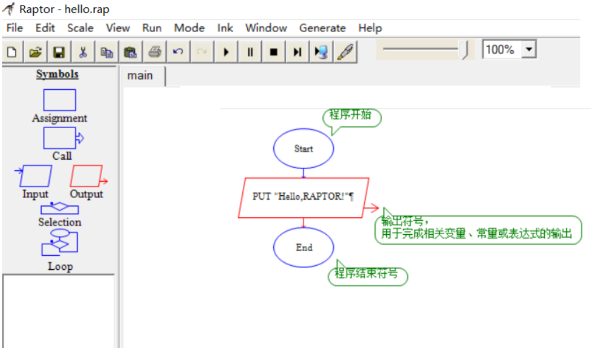This screenshot has height=364, width=599.
Task: Select the Assignment symbol rectangle
Action: coord(60,100)
